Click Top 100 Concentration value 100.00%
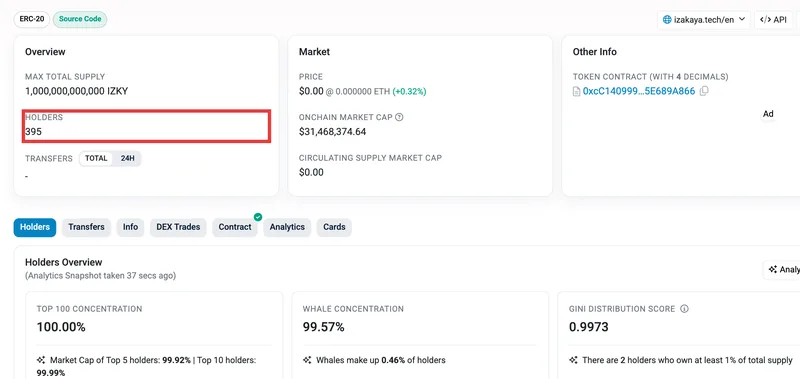Screen dimensions: 800x379 pos(61,327)
